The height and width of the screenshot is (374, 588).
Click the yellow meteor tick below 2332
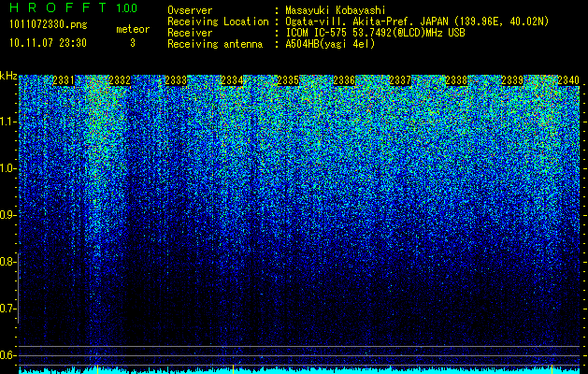coord(97,369)
